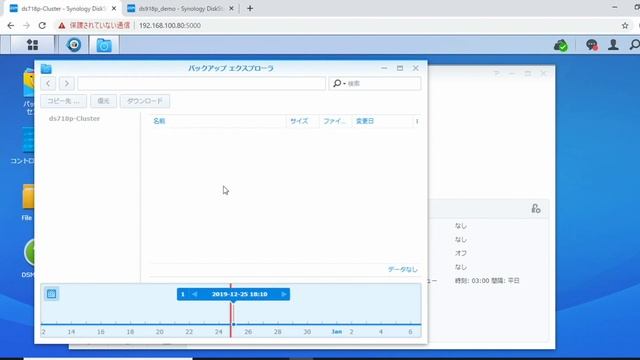640x360 pixels.
Task: Open the search options magnifier dropdown
Action: (339, 83)
